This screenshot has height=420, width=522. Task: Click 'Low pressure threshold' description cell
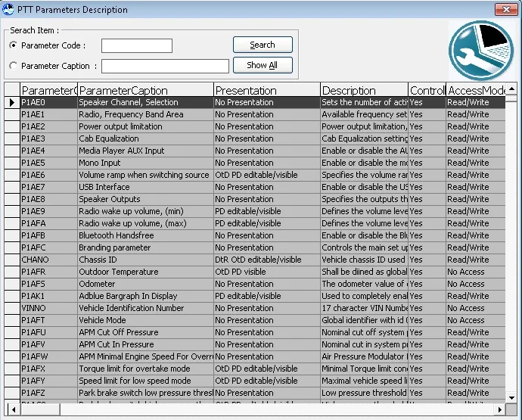(364, 393)
